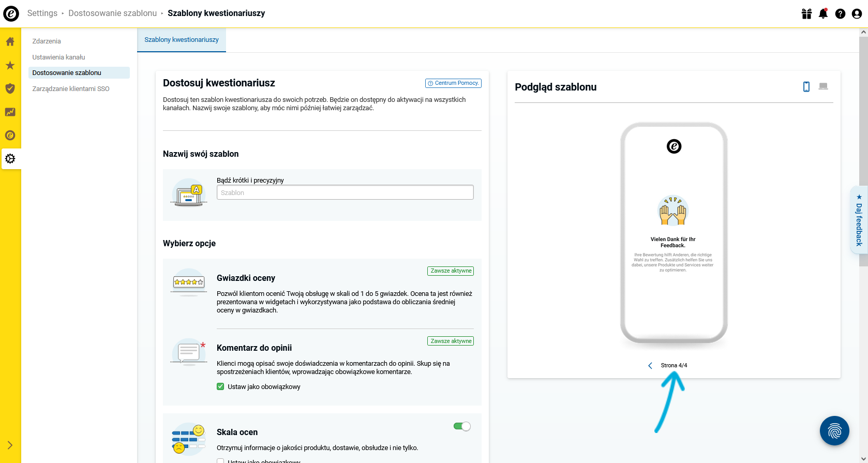Open the analytics chart sidebar icon
Screen dimensions: 868x463
point(10,112)
